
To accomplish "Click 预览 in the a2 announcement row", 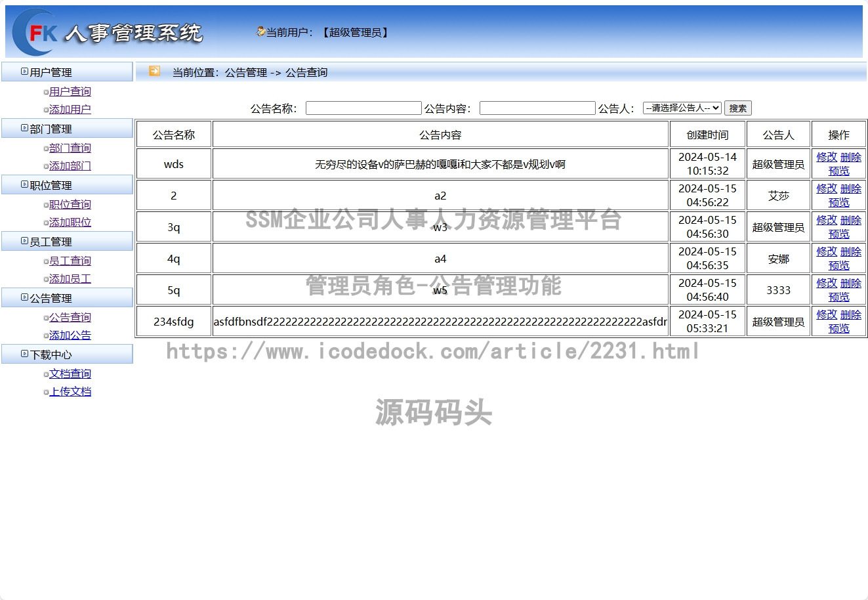I will click(x=839, y=202).
